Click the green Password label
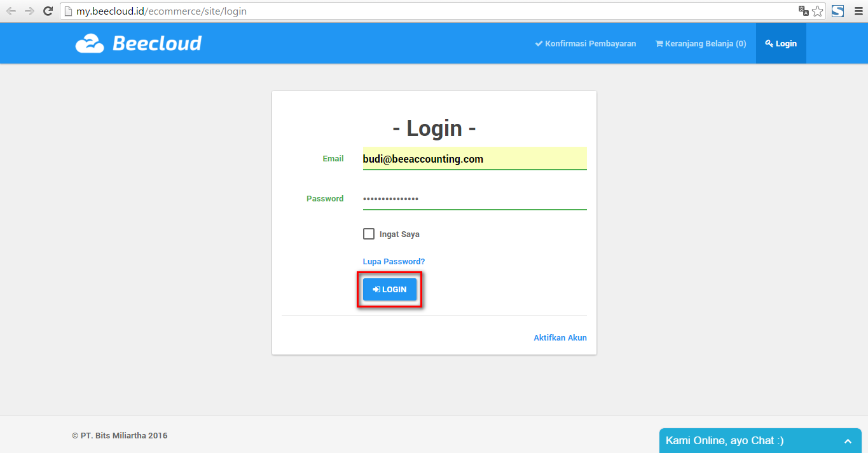 click(325, 198)
